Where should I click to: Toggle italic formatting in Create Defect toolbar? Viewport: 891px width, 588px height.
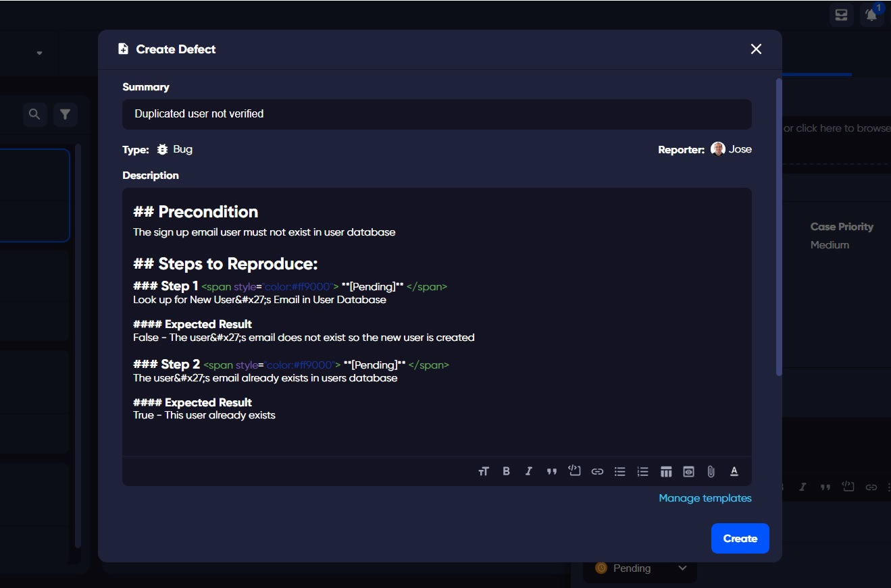(x=528, y=471)
